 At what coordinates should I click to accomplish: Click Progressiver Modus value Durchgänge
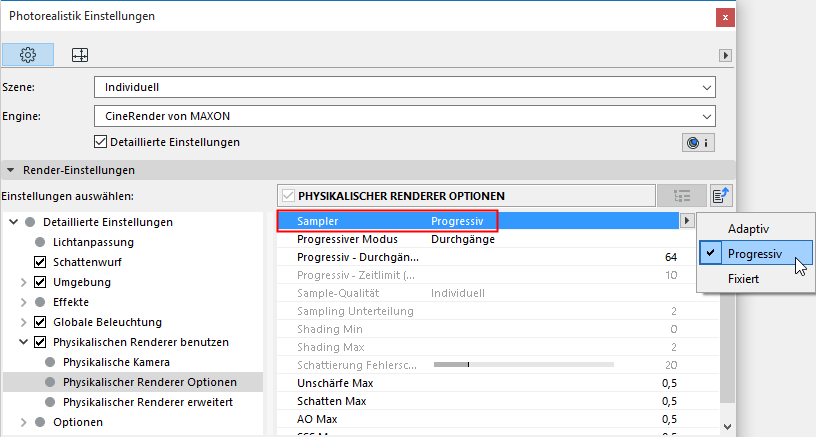coord(463,239)
